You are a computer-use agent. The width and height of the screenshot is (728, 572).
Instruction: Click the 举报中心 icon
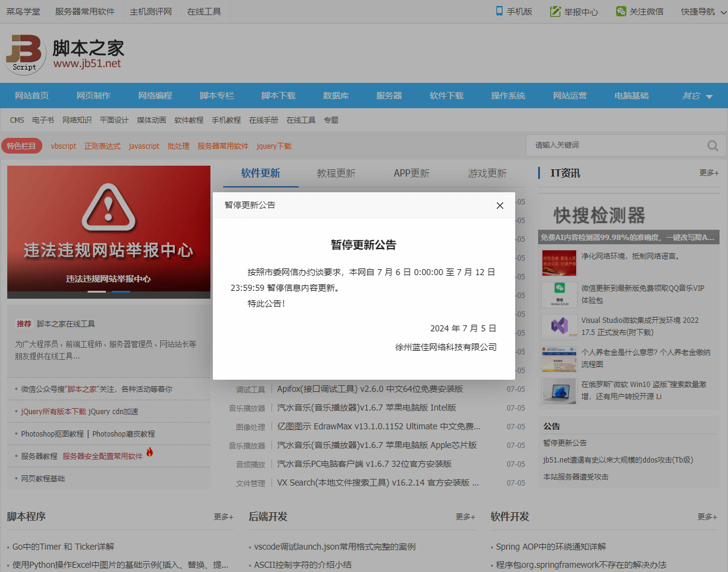pyautogui.click(x=555, y=11)
